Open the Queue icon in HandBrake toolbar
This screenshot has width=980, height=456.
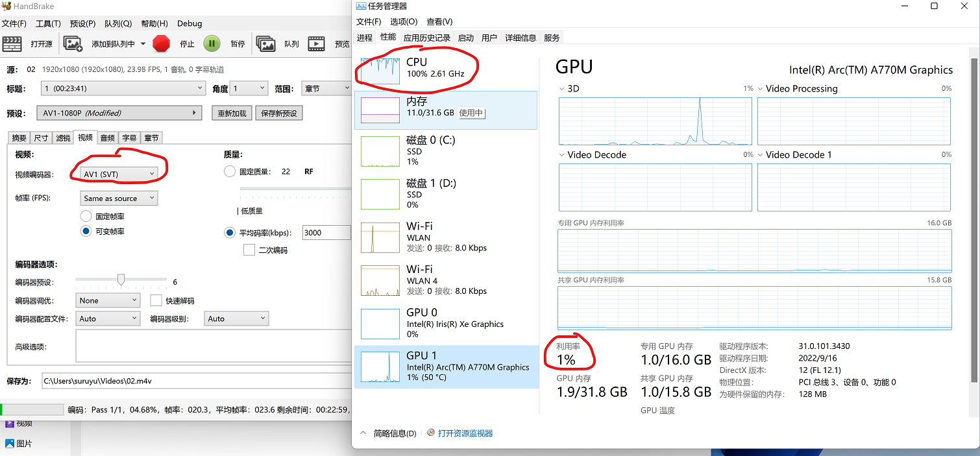(265, 43)
